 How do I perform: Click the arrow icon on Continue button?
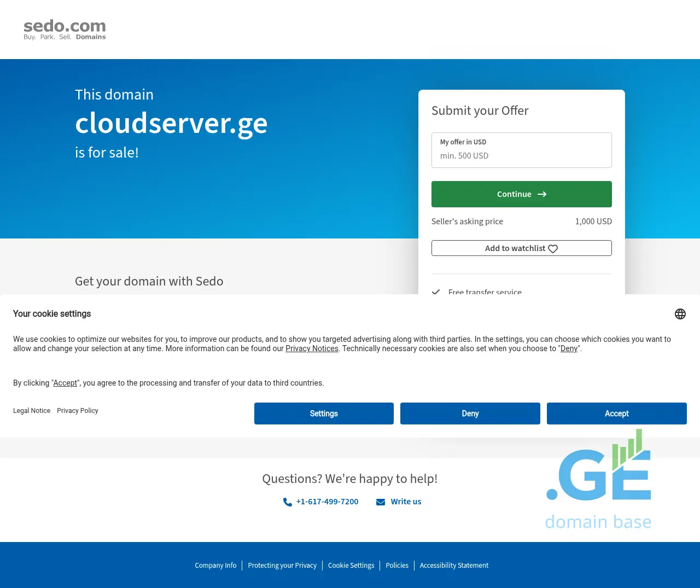pyautogui.click(x=542, y=194)
